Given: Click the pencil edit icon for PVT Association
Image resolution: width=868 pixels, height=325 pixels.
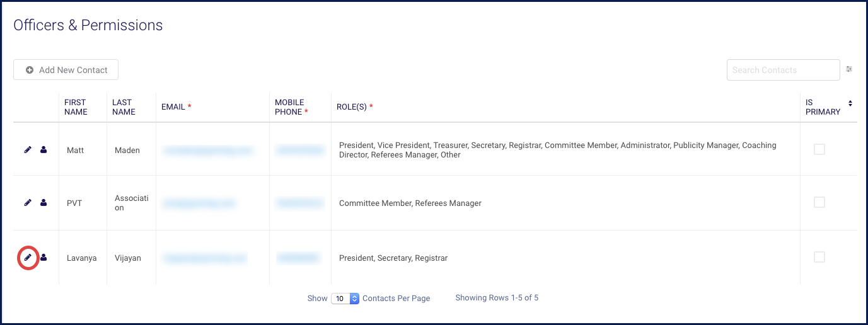Looking at the screenshot, I should [x=28, y=203].
